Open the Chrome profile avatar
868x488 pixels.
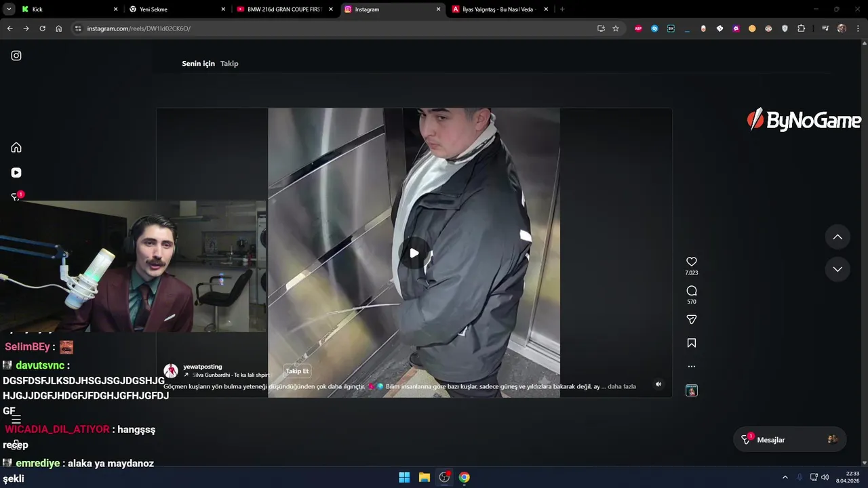(842, 28)
